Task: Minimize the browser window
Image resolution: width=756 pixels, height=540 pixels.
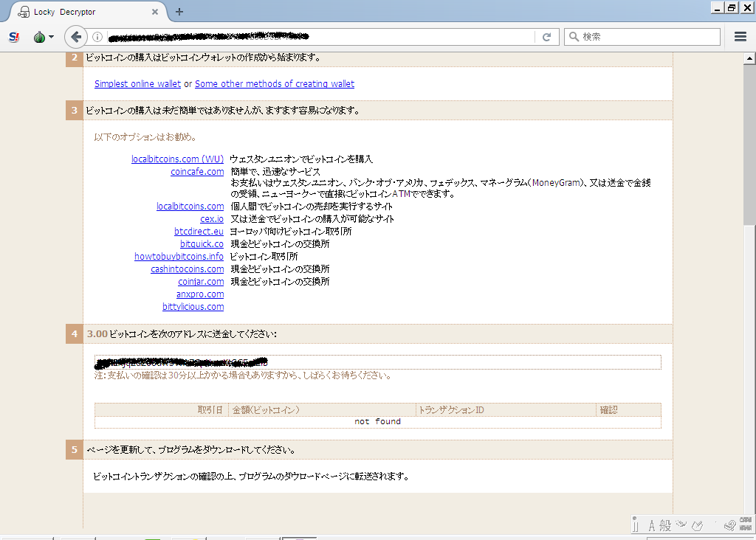Action: (718, 7)
